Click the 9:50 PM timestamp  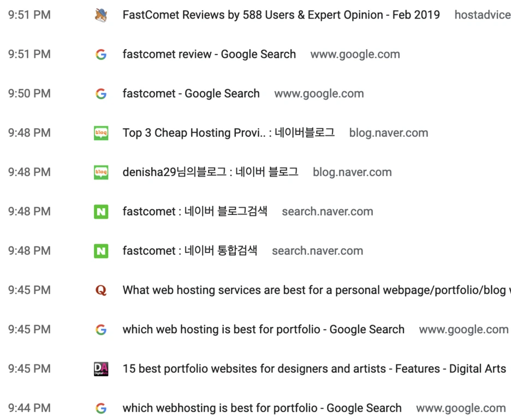click(29, 93)
